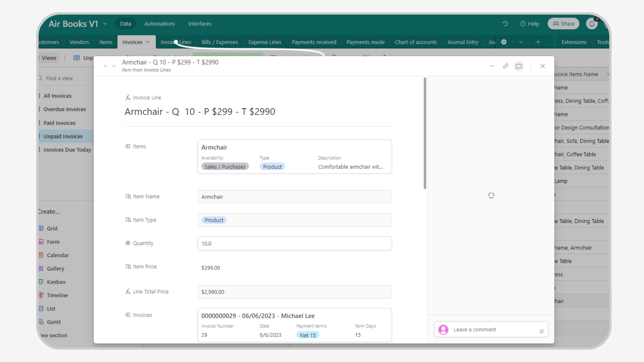The image size is (644, 362).
Task: Open Payments made table tab
Action: click(x=366, y=42)
